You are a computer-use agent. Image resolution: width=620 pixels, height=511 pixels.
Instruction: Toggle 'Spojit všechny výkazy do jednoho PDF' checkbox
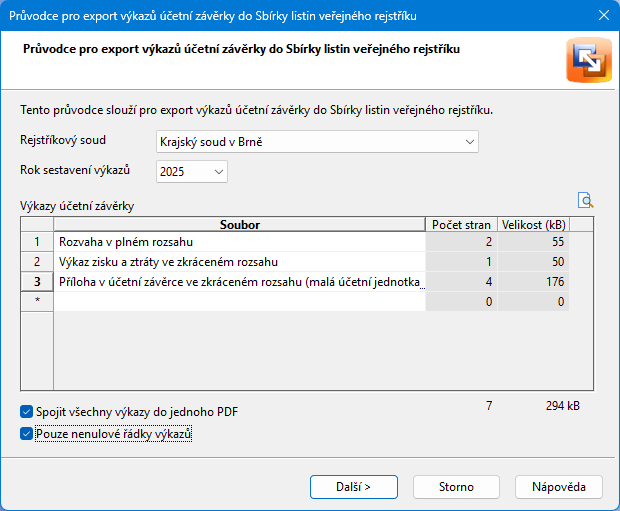pos(26,411)
